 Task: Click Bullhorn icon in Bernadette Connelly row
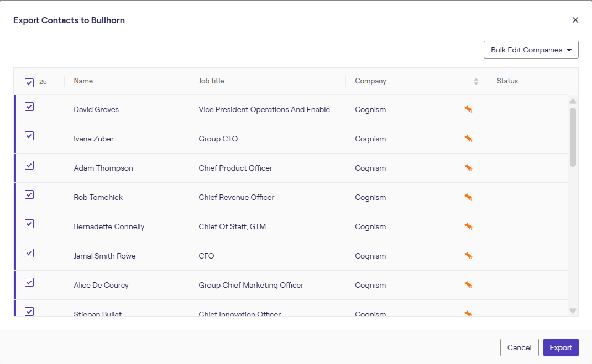(468, 226)
